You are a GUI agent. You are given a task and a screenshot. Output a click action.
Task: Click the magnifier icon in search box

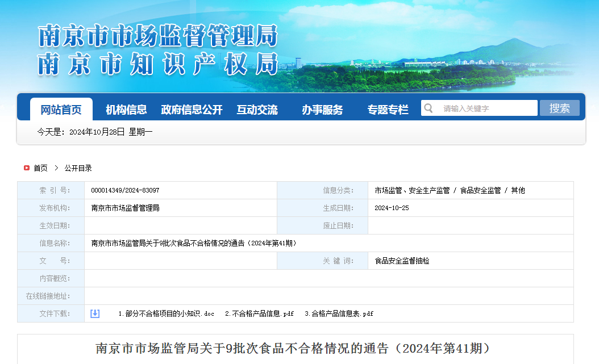tap(429, 108)
